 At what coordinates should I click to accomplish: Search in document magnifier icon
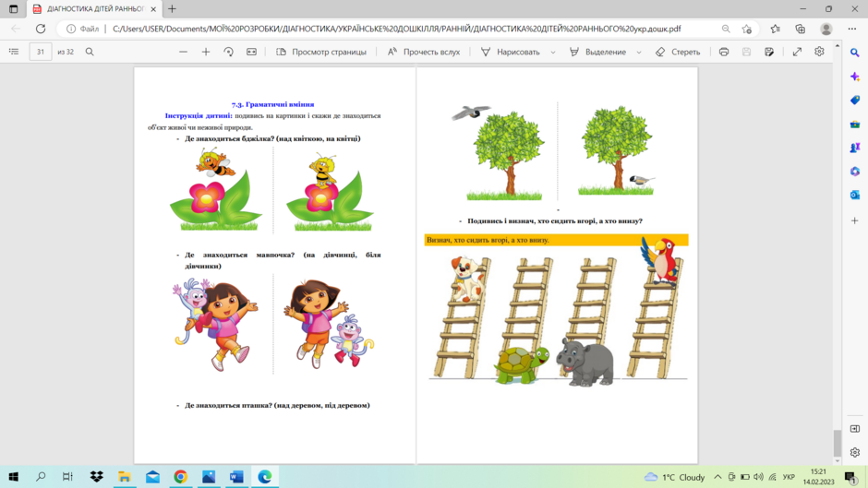tap(90, 52)
